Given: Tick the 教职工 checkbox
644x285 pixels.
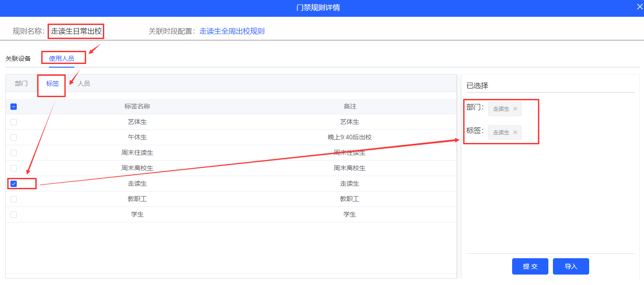Looking at the screenshot, I should coord(14,199).
